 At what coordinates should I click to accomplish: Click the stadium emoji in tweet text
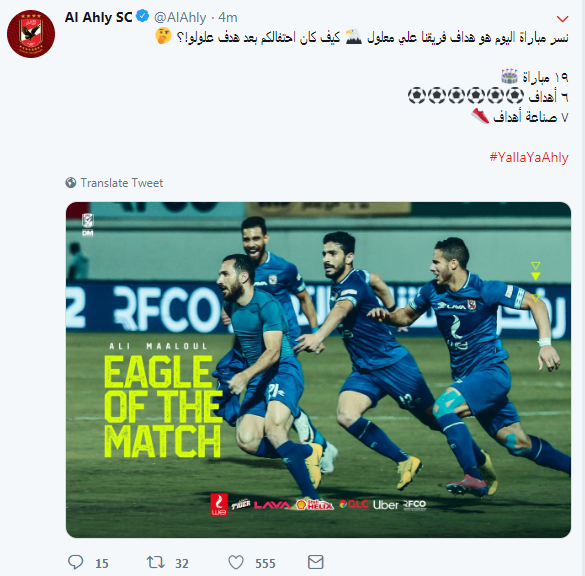coord(509,76)
